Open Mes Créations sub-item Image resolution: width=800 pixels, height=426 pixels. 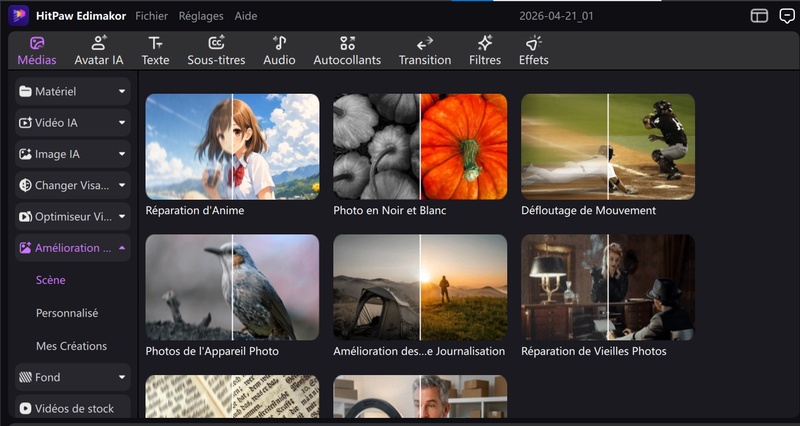click(x=71, y=346)
